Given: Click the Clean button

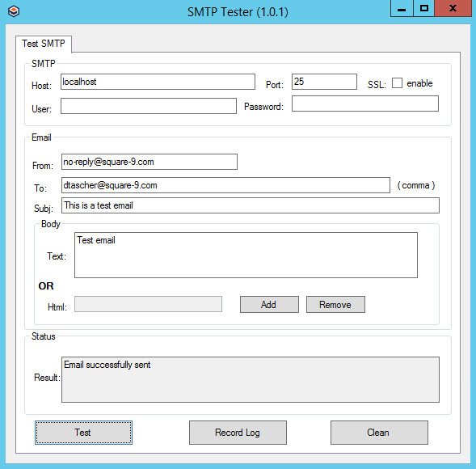Looking at the screenshot, I should tap(379, 433).
